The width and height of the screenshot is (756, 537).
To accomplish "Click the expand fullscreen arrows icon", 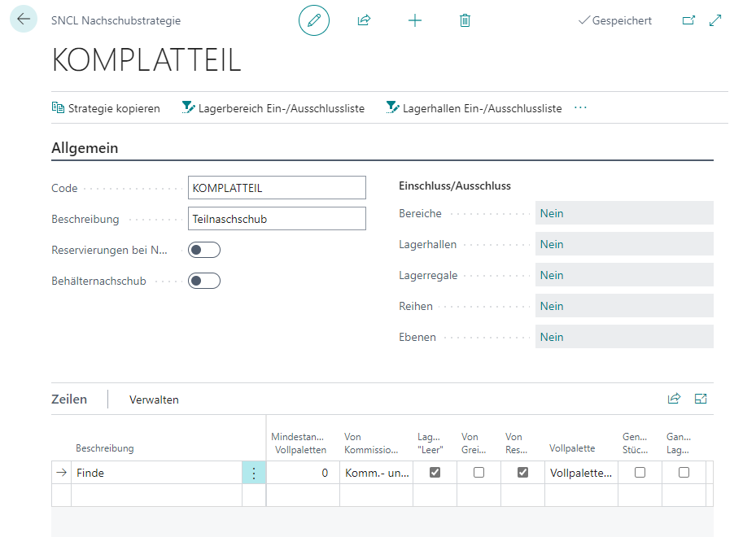I will click(716, 20).
